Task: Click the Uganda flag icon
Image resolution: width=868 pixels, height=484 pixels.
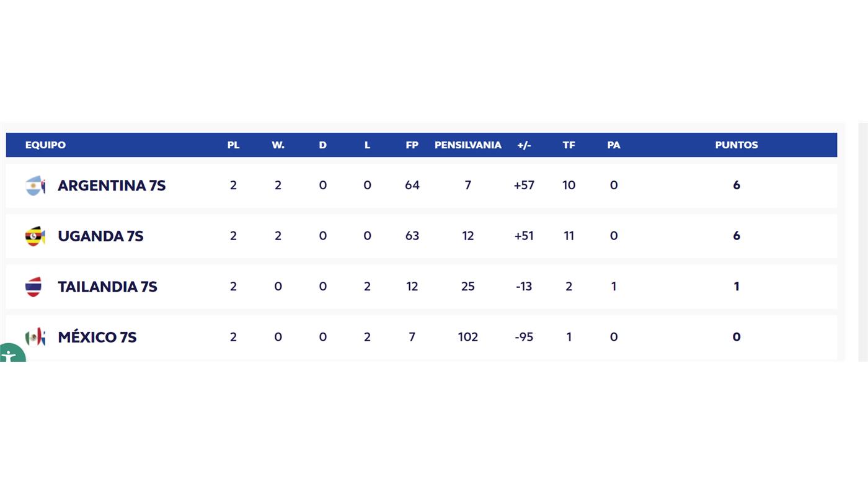Action: [x=35, y=236]
